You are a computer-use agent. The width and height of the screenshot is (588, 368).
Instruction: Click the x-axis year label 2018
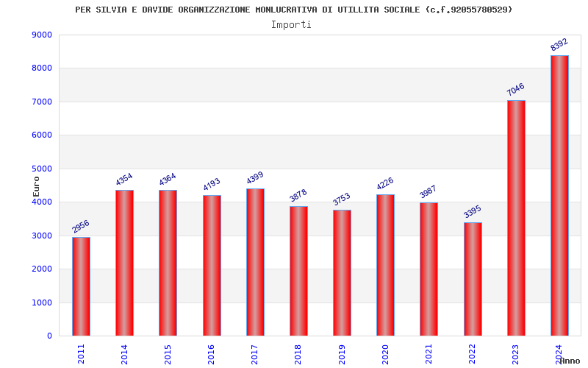[298, 354]
